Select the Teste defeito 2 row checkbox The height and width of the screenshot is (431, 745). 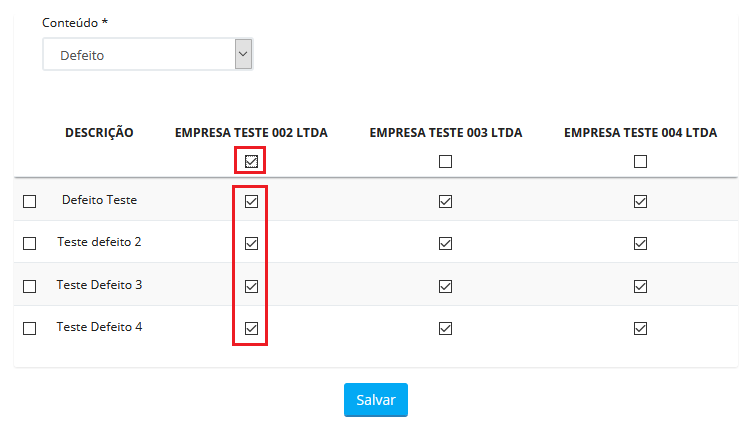30,243
